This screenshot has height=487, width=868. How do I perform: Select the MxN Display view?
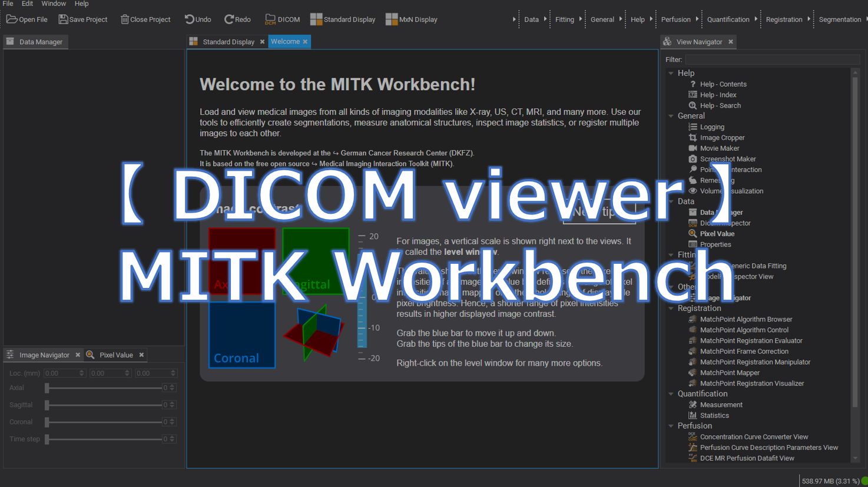point(411,18)
